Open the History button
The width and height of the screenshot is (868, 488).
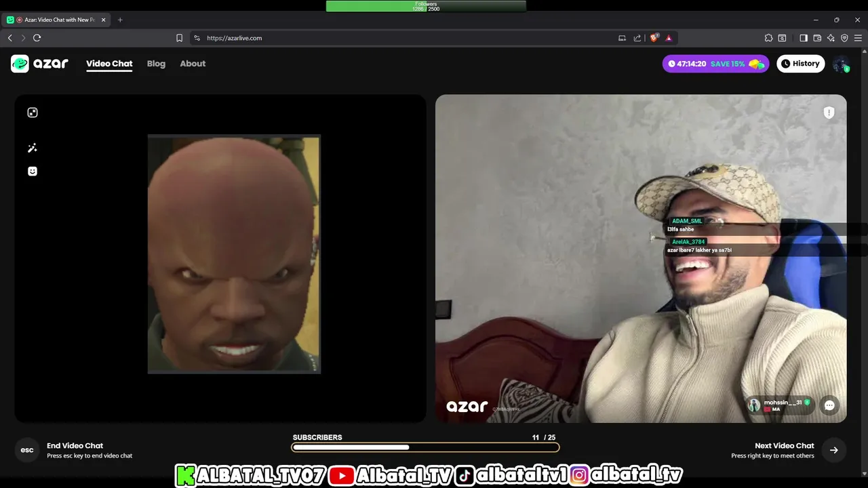pyautogui.click(x=800, y=64)
